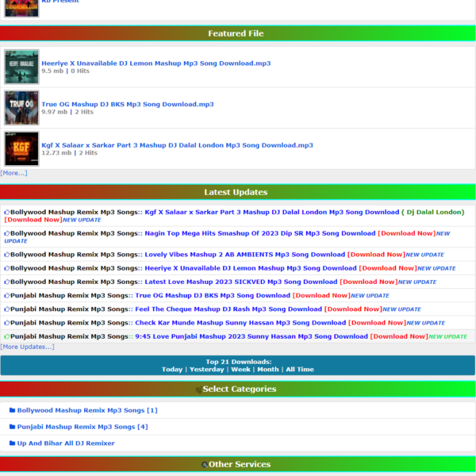Image resolution: width=476 pixels, height=476 pixels.
Task: Click hand pointer icon beside Kgf X Salaar update
Action: pyautogui.click(x=7, y=212)
